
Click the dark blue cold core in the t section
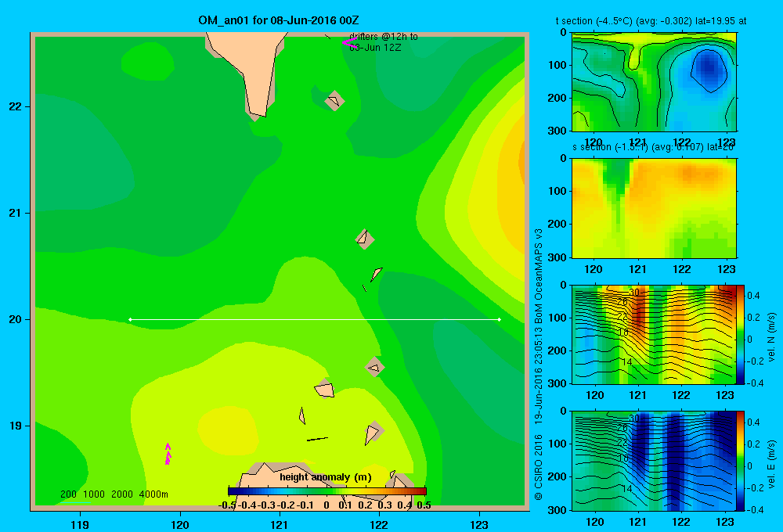(709, 70)
